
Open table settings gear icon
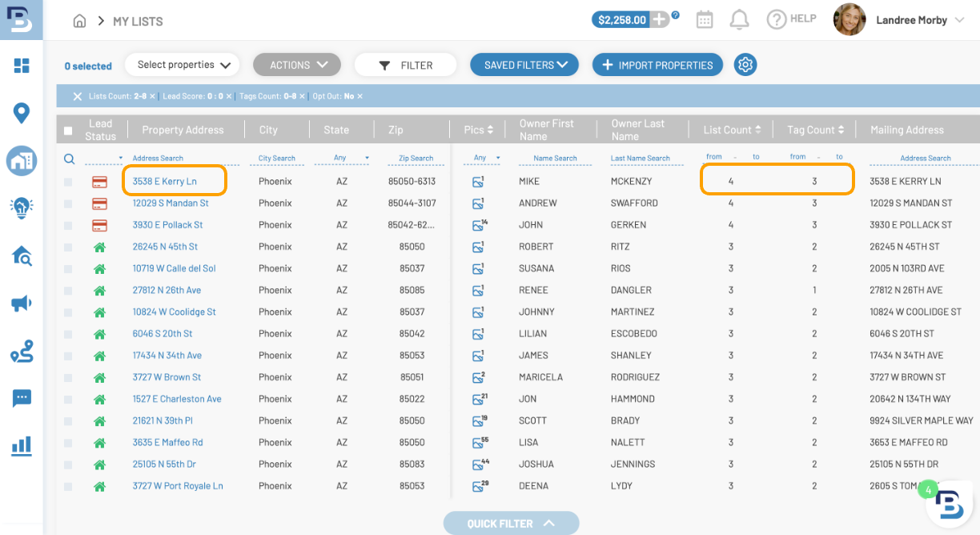(745, 65)
